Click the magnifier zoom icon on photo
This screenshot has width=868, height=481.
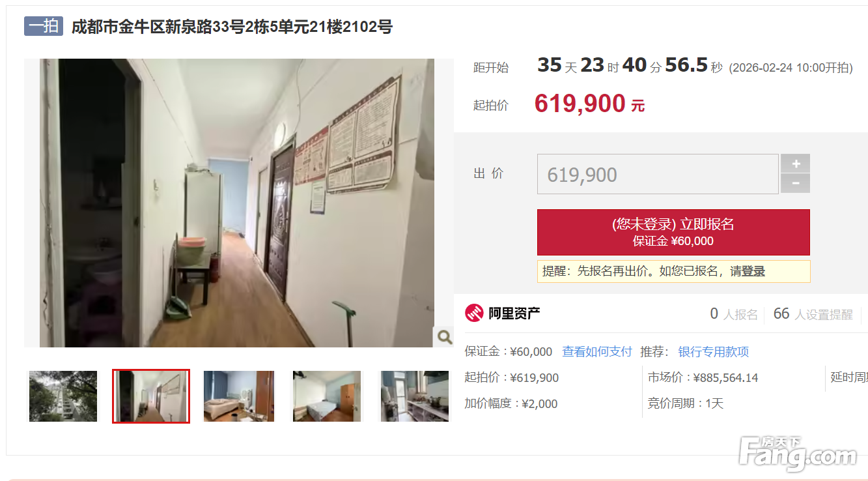point(444,336)
